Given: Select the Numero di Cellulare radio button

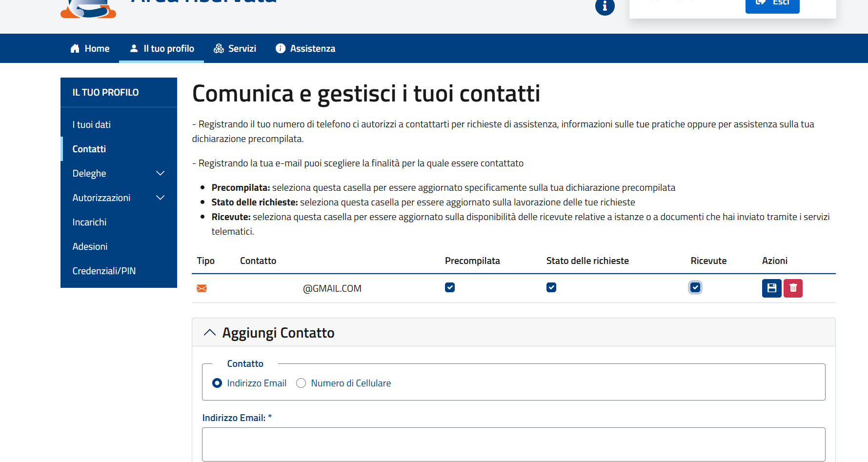Looking at the screenshot, I should tap(301, 383).
